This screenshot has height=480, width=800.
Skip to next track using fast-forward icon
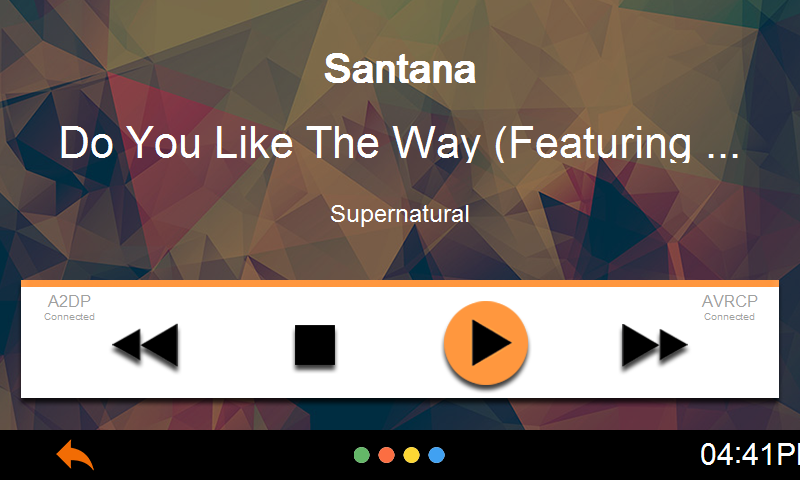point(655,345)
